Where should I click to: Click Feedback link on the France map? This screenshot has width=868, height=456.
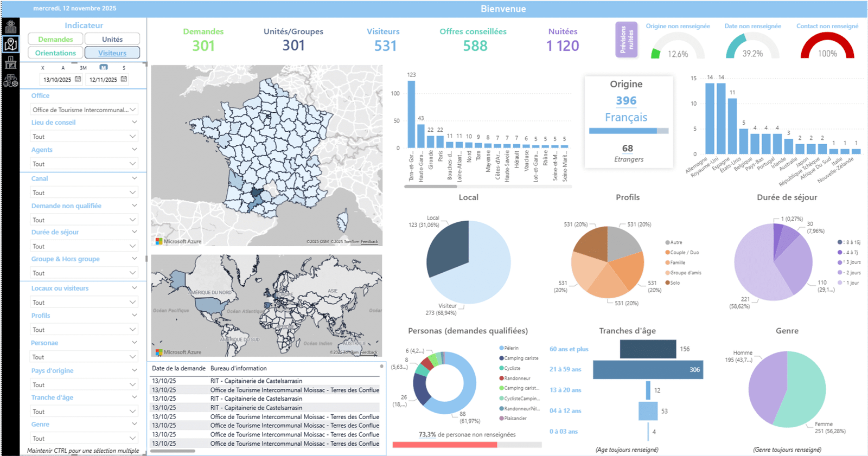[369, 242]
